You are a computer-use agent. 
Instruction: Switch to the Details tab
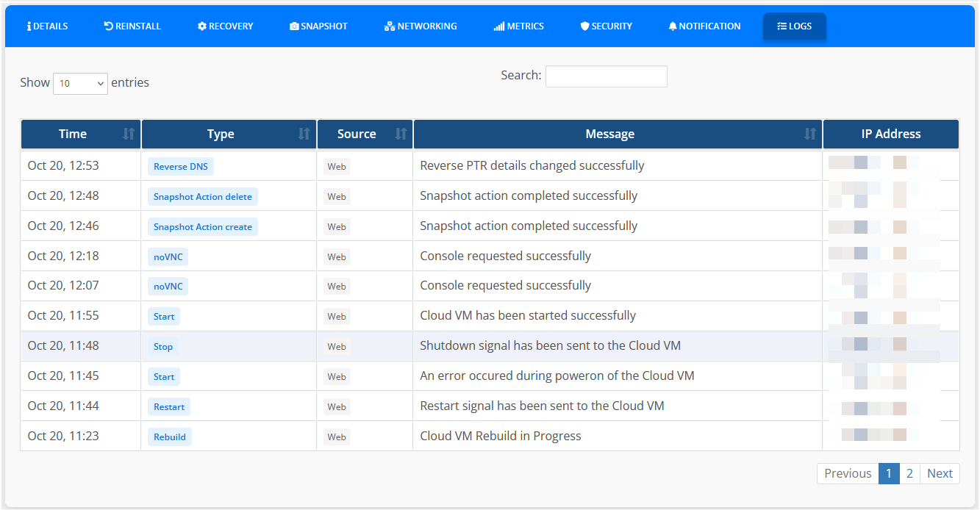47,26
